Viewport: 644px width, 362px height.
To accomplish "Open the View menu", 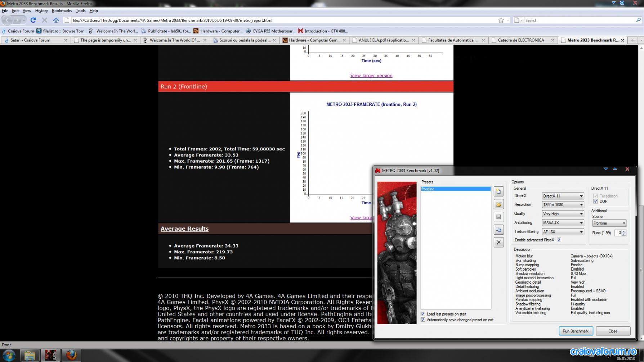I will (27, 11).
